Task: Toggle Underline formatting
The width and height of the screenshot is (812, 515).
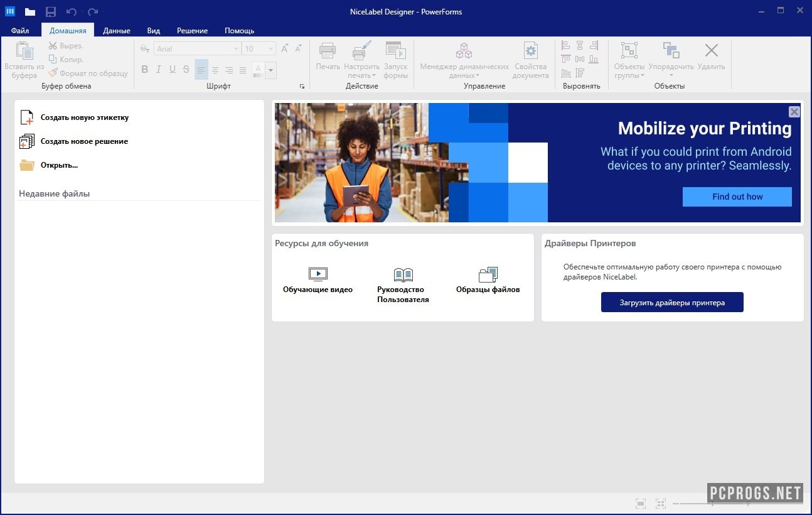Action: pos(173,69)
